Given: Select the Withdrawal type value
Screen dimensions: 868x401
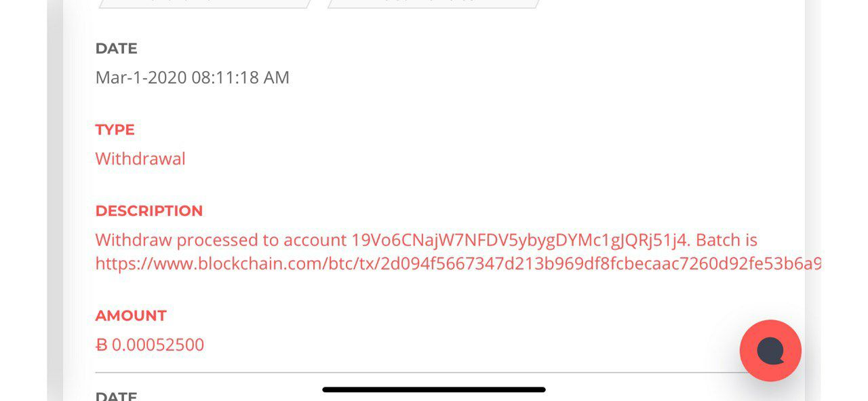Looking at the screenshot, I should click(x=140, y=159).
